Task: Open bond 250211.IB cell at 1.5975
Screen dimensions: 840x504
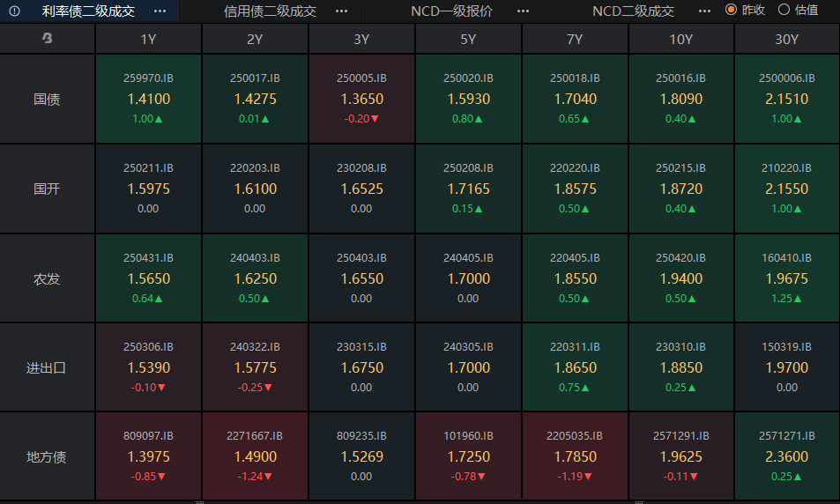Action: pyautogui.click(x=148, y=189)
